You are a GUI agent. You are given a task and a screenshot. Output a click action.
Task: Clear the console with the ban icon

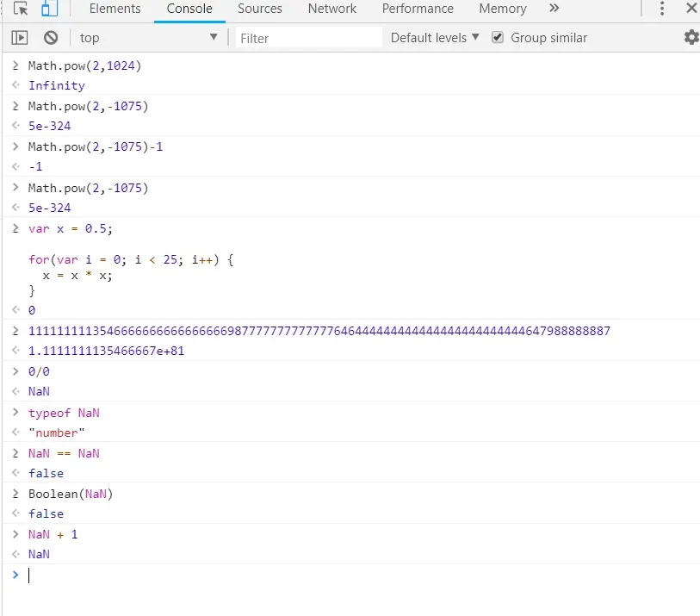tap(51, 38)
